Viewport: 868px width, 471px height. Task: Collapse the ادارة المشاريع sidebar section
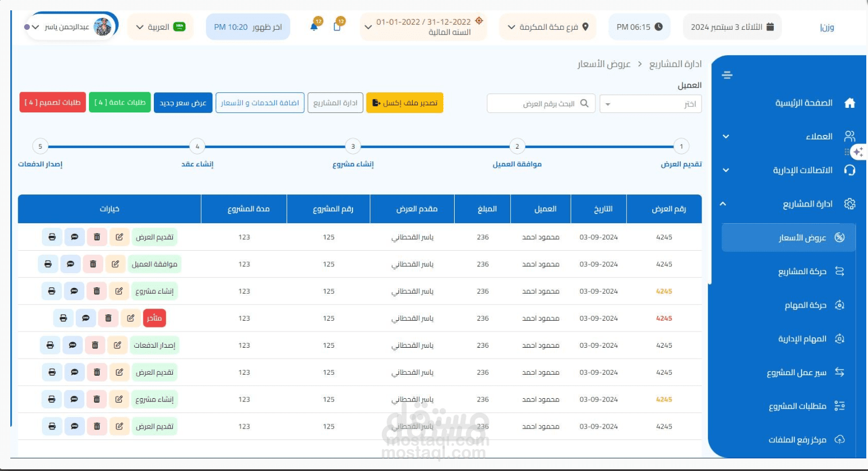(723, 204)
